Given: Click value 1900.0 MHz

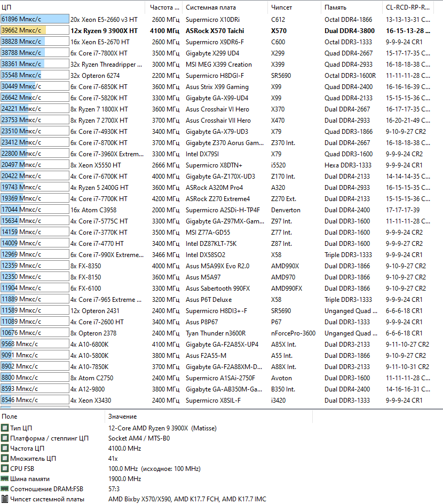Looking at the screenshot, I should [x=124, y=478].
